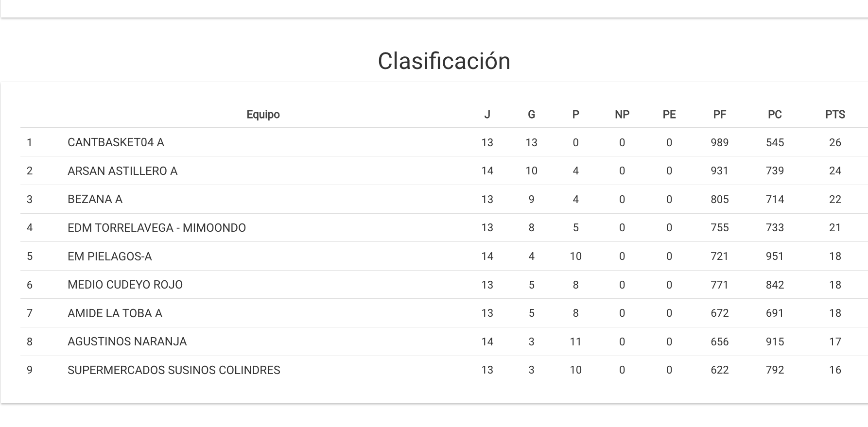
Task: Click EDM TORRELAVEGA - MIMOONDO team
Action: click(156, 228)
